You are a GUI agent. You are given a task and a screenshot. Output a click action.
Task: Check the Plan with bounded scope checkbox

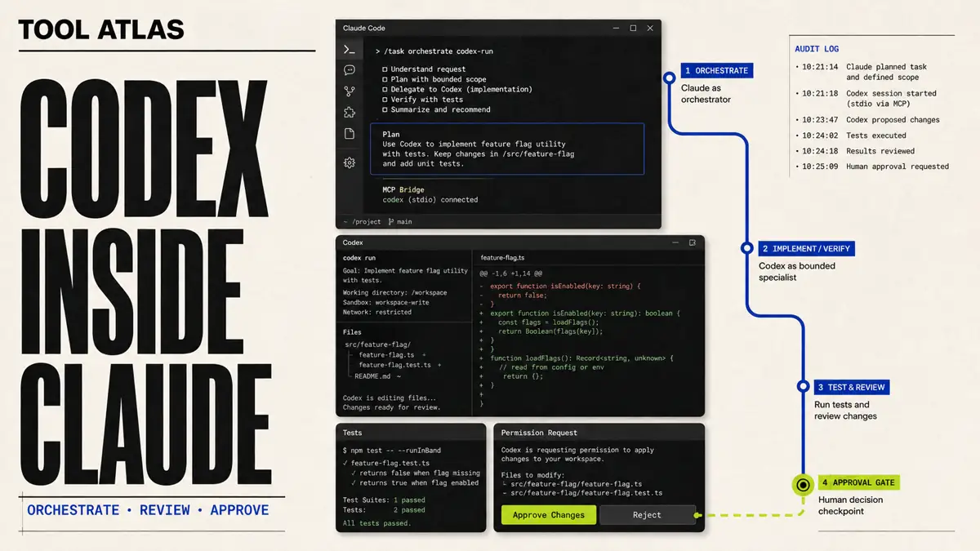385,79
